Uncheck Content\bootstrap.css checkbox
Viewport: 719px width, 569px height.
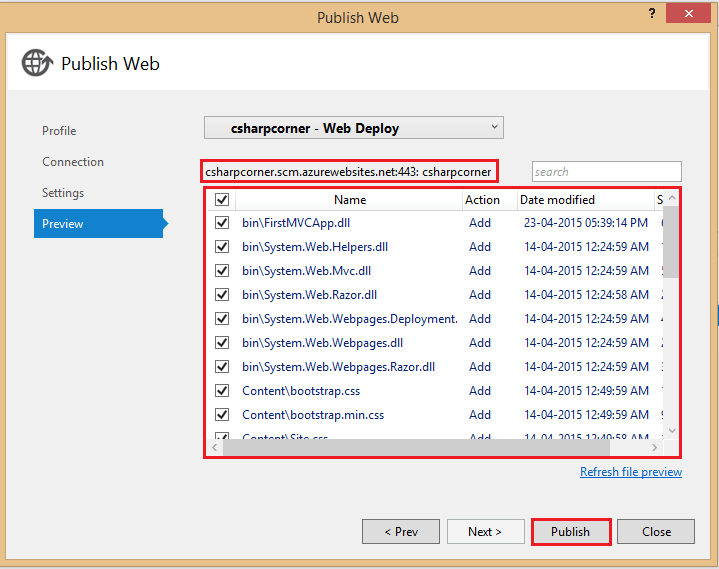point(222,391)
